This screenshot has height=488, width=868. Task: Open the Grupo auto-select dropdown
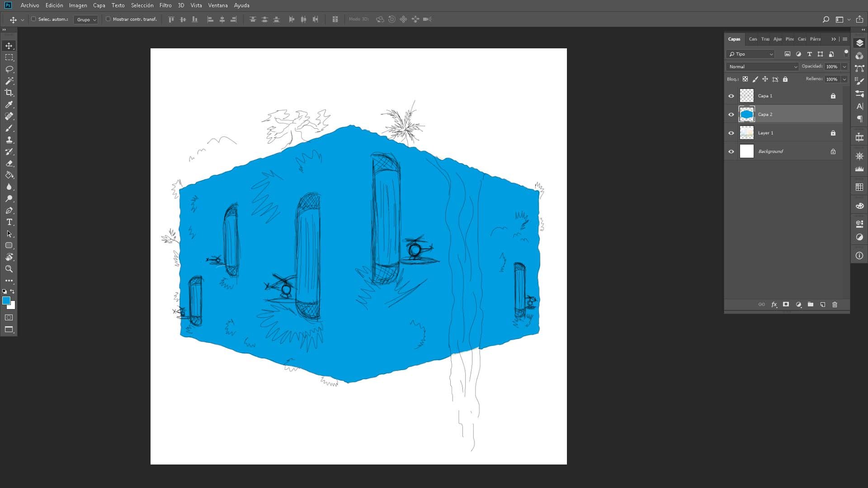[x=85, y=19]
